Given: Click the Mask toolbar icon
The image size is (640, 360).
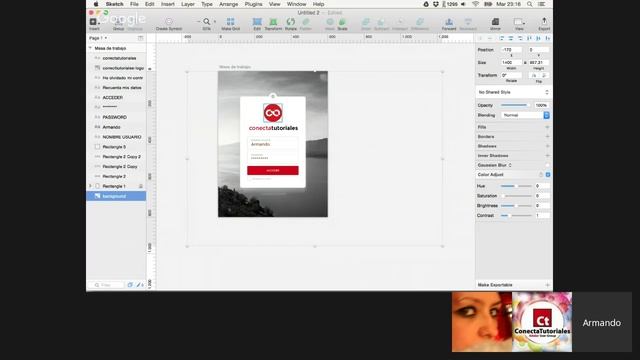Looking at the screenshot, I should click(329, 22).
